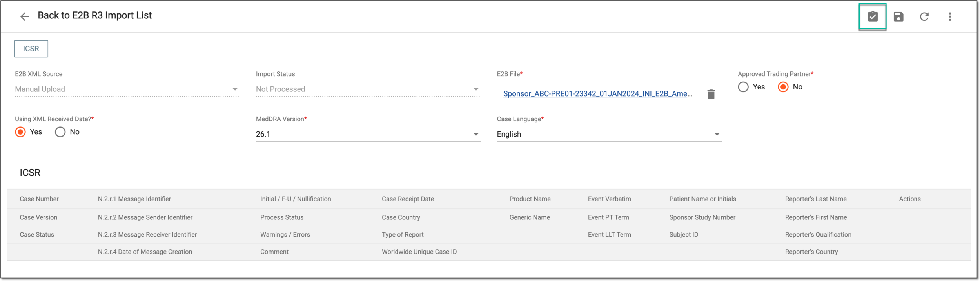
Task: Click the Type of Report header text
Action: pyautogui.click(x=403, y=235)
